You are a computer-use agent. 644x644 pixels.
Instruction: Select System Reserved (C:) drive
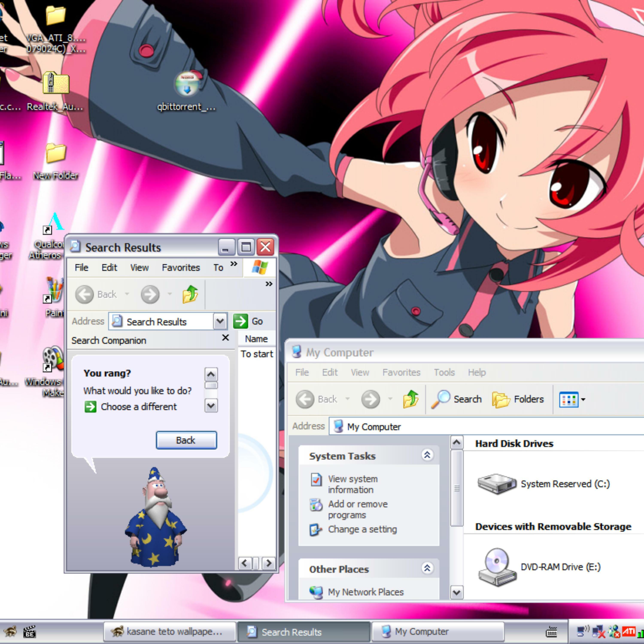point(544,484)
